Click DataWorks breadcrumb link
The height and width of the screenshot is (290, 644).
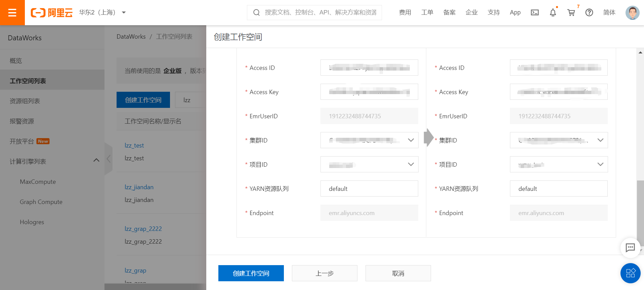point(131,37)
